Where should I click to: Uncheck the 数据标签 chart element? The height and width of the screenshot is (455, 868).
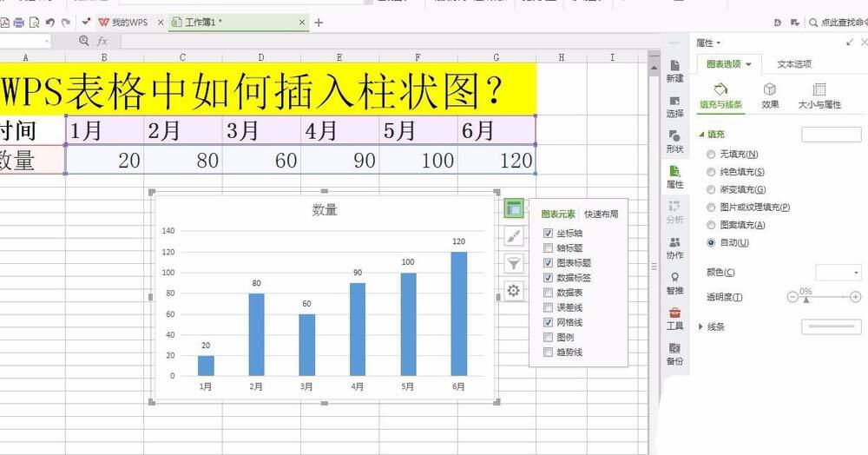click(x=548, y=278)
